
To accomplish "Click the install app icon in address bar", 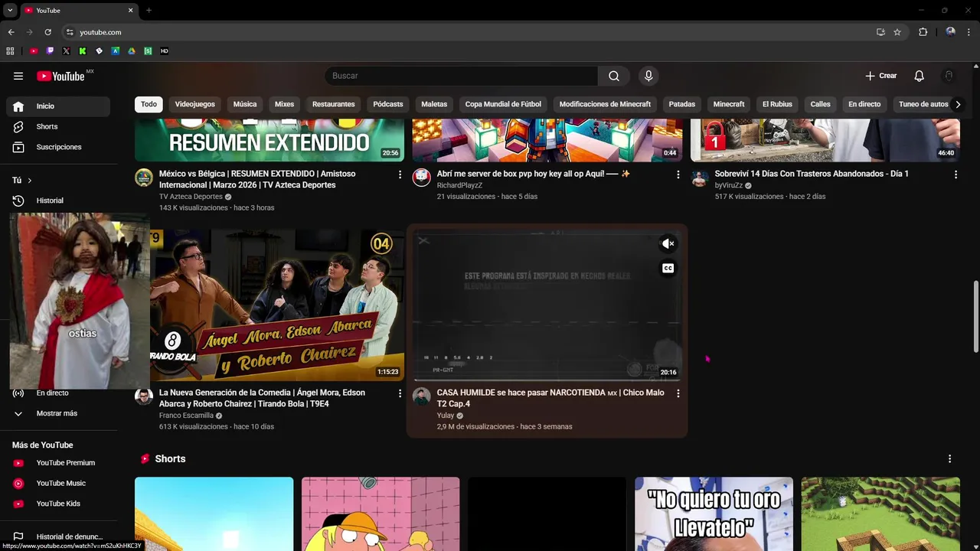I will pos(880,32).
